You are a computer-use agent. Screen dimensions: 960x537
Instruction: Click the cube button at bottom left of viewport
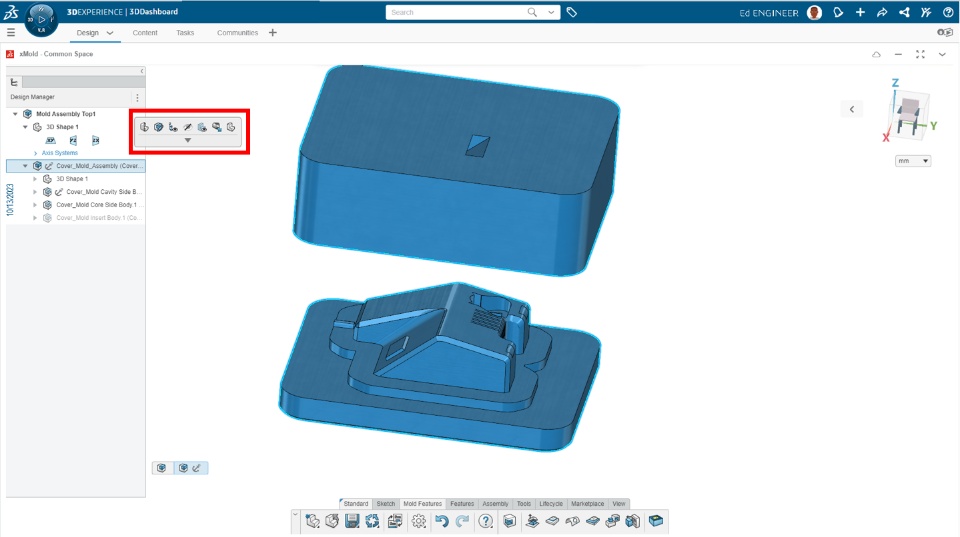click(x=162, y=468)
